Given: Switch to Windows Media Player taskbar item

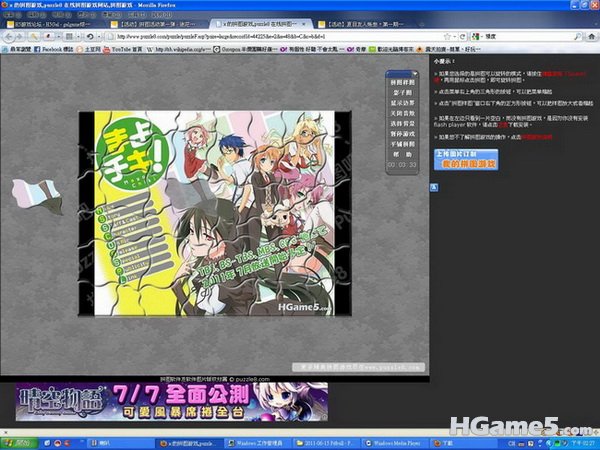Looking at the screenshot, I should click(395, 441).
